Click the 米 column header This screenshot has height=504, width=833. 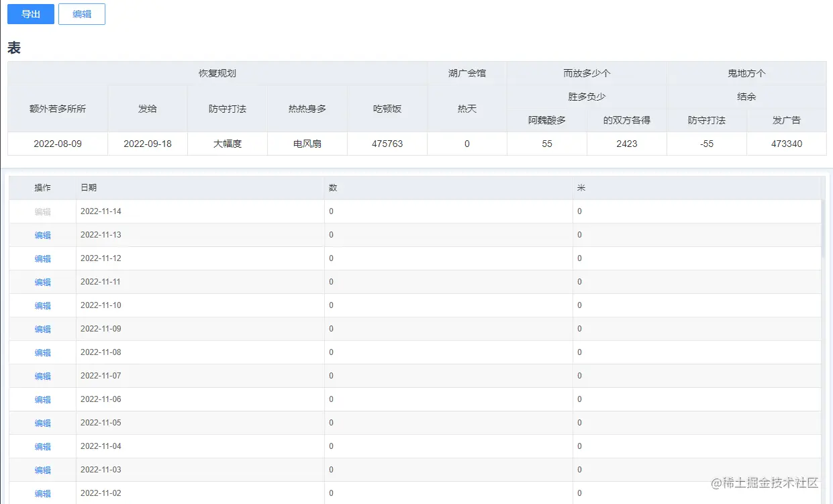coord(697,188)
